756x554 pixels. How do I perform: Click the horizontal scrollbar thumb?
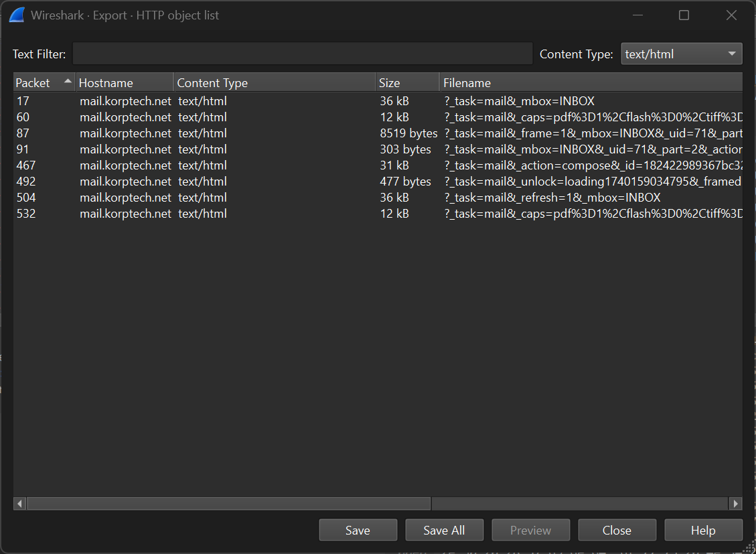(x=229, y=503)
